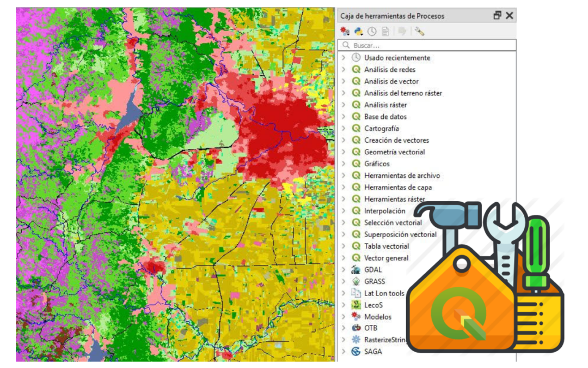The image size is (588, 368).
Task: Select Cartografía tree item
Action: 381,129
